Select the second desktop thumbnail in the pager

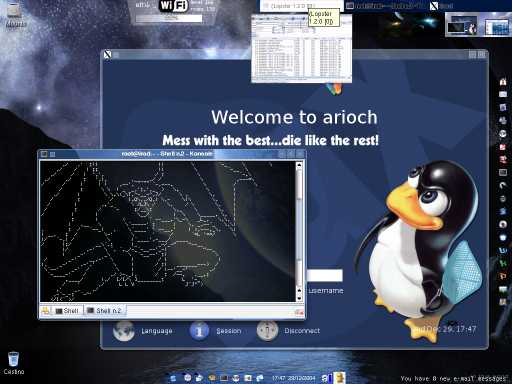point(496,26)
